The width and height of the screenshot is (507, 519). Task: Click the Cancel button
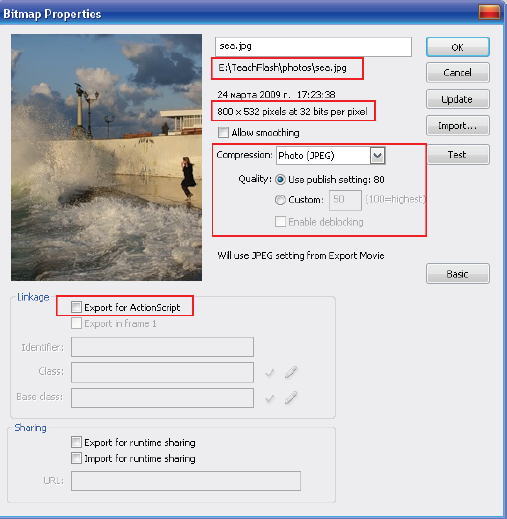click(x=458, y=72)
